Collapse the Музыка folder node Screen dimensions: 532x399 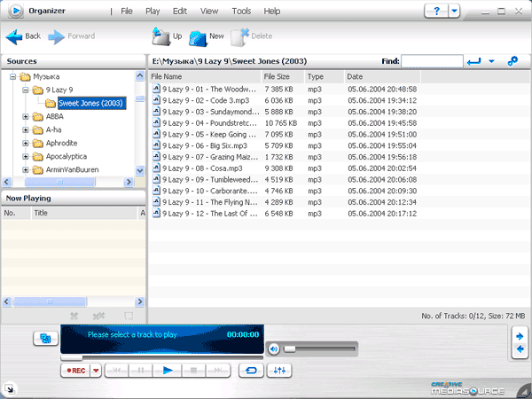click(x=12, y=76)
